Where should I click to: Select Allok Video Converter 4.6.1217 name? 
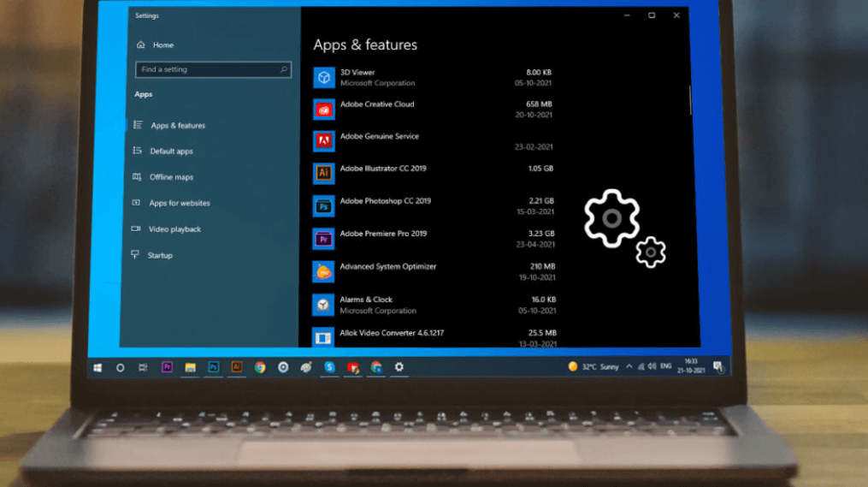392,333
